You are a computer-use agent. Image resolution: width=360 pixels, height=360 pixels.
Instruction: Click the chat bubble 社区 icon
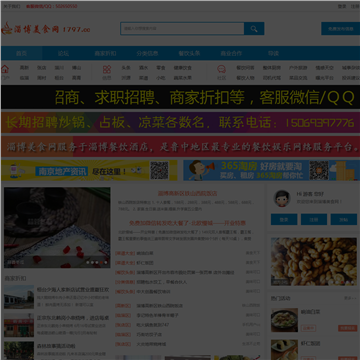pyautogui.click(x=221, y=69)
